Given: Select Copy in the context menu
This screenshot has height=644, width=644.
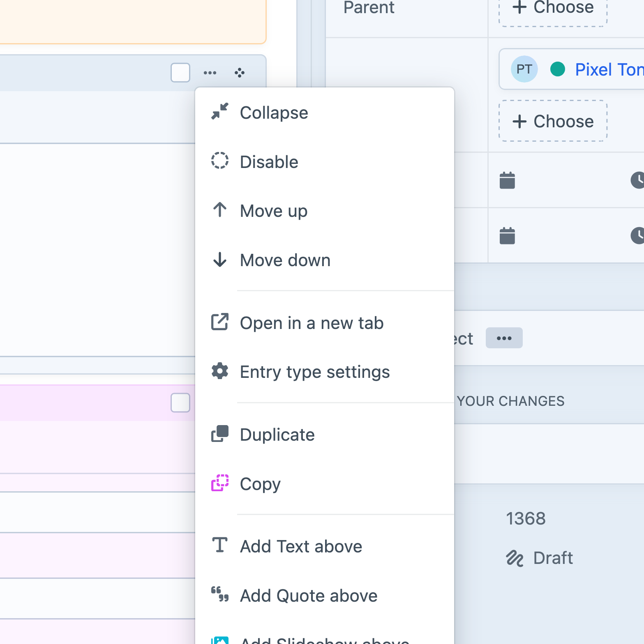Looking at the screenshot, I should pyautogui.click(x=325, y=484).
